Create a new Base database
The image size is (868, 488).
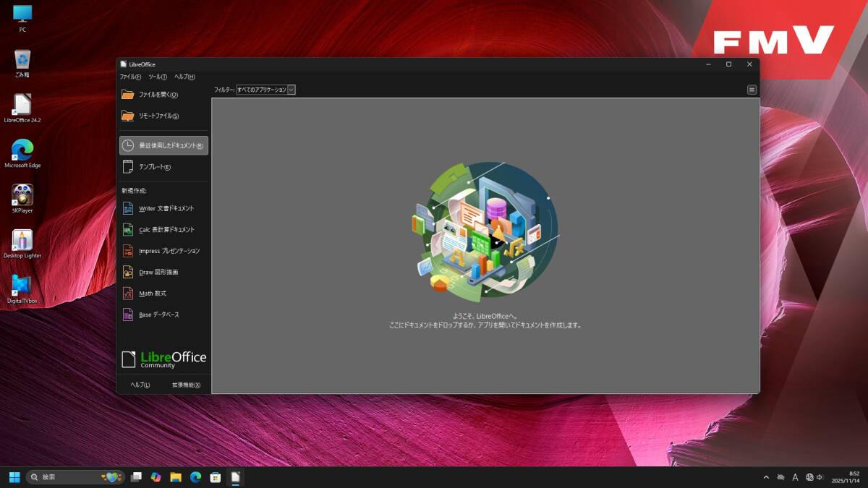161,314
